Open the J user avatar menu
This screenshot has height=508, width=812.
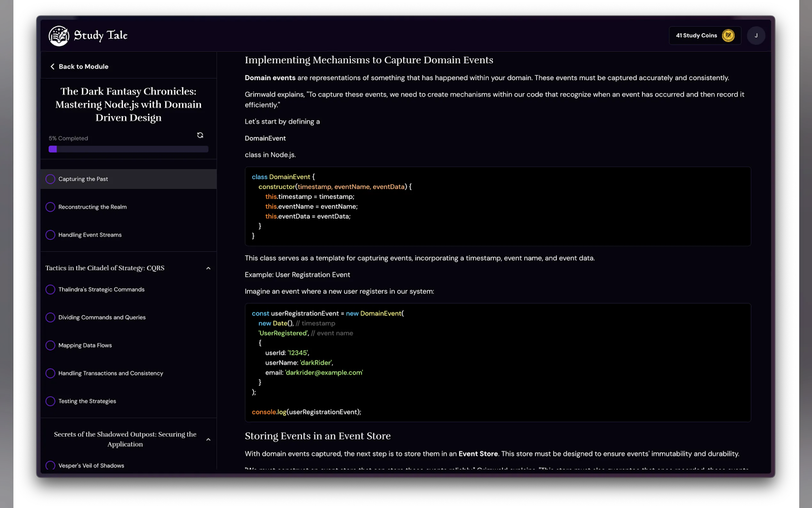click(x=756, y=36)
